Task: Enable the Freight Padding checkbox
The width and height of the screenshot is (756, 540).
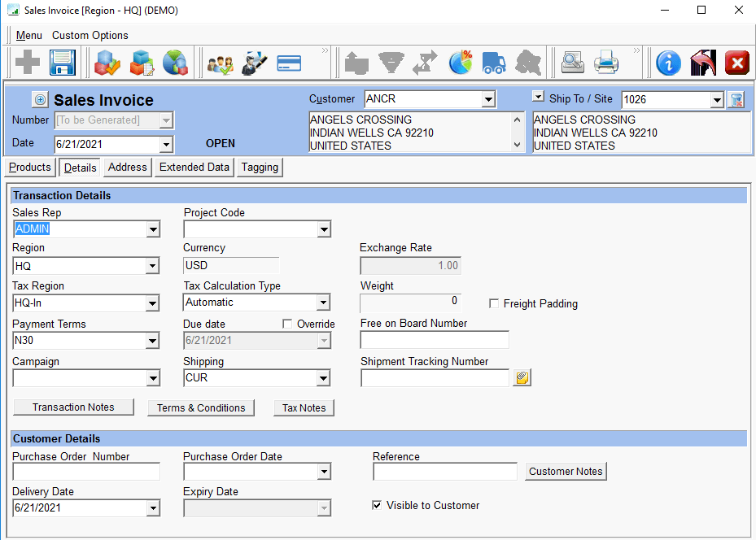Action: pyautogui.click(x=494, y=304)
